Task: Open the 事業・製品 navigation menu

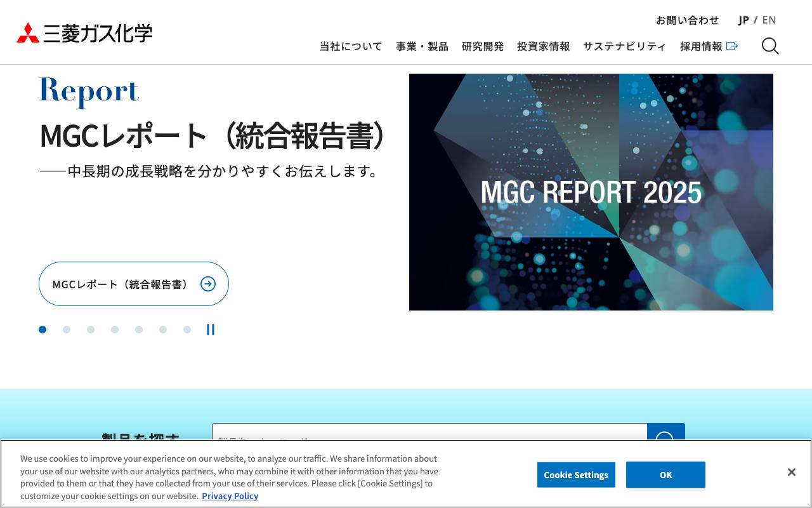Action: pos(421,46)
